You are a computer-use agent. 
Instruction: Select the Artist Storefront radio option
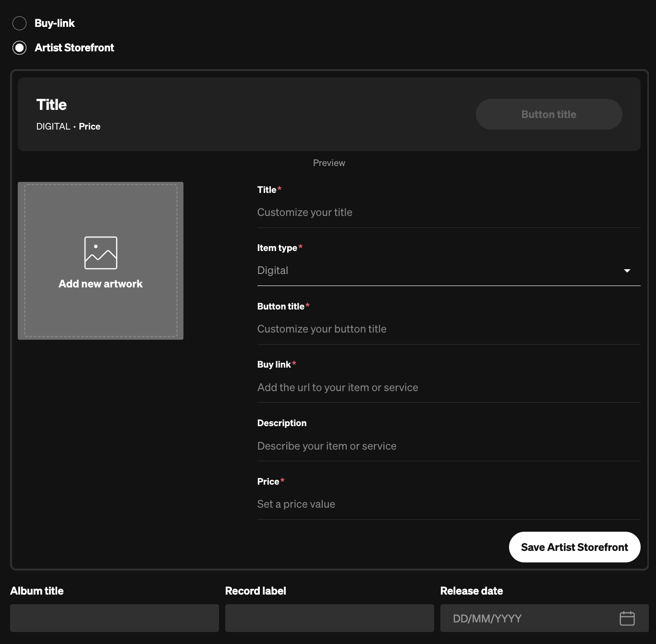[x=19, y=48]
